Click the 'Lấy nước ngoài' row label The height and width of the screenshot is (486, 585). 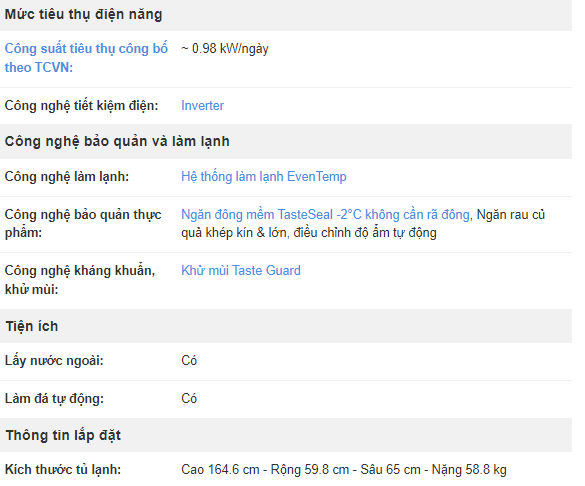pos(54,361)
